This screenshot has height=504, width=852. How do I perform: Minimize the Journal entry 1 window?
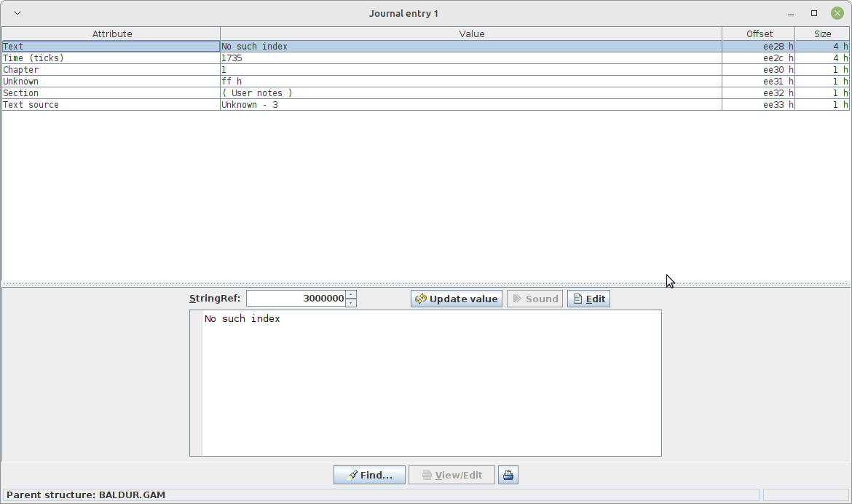coord(791,13)
